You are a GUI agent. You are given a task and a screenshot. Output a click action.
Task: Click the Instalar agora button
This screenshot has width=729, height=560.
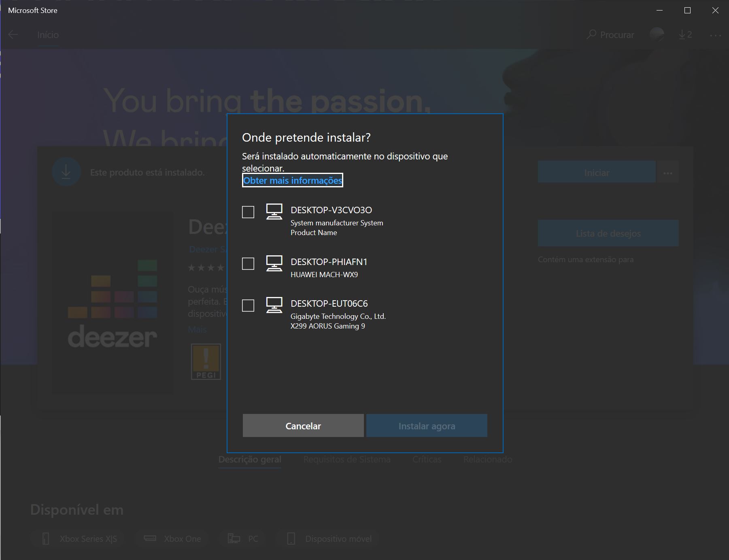tap(427, 426)
